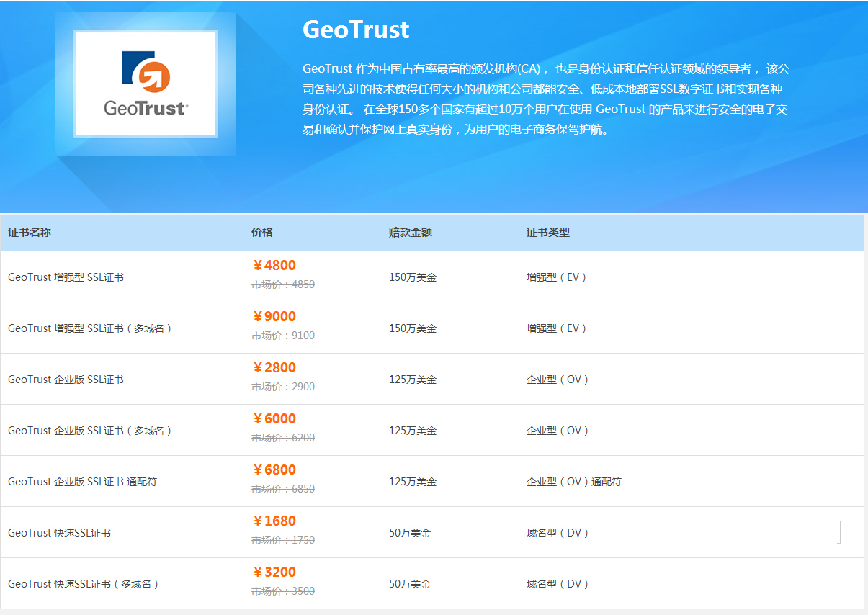868x615 pixels.
Task: Click the GeoTrust description paragraph
Action: 546,99
